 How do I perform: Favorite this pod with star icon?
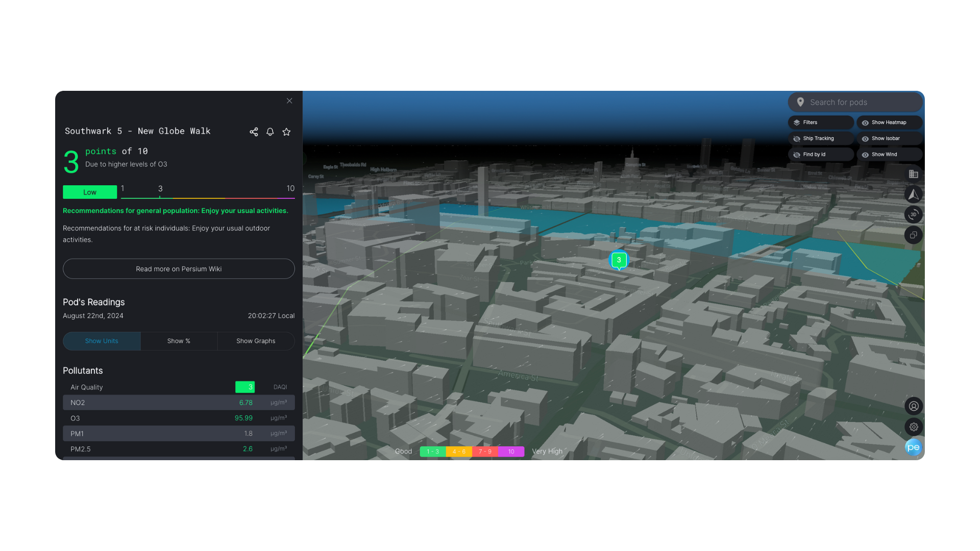(x=286, y=132)
